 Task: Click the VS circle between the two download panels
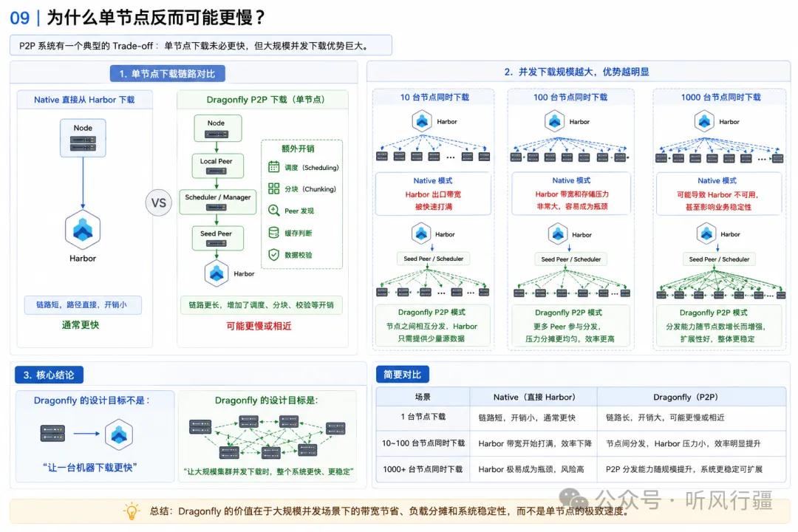coord(158,202)
